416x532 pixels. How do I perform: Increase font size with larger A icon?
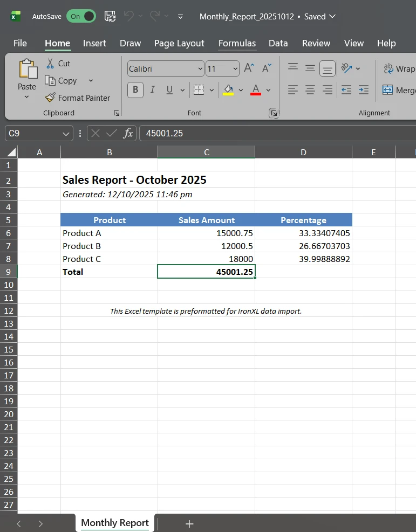click(249, 68)
